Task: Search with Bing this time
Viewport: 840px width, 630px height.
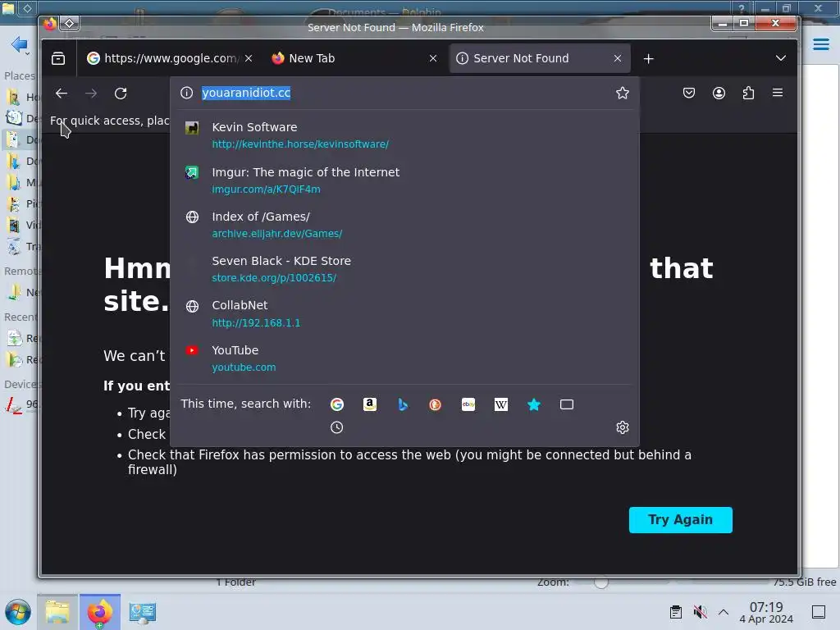Action: (x=403, y=404)
